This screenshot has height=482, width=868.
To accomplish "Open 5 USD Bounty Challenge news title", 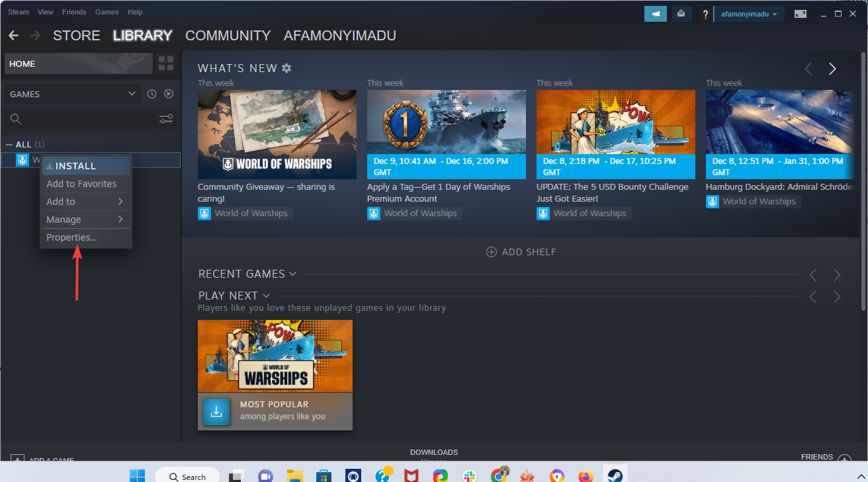I will coord(613,192).
